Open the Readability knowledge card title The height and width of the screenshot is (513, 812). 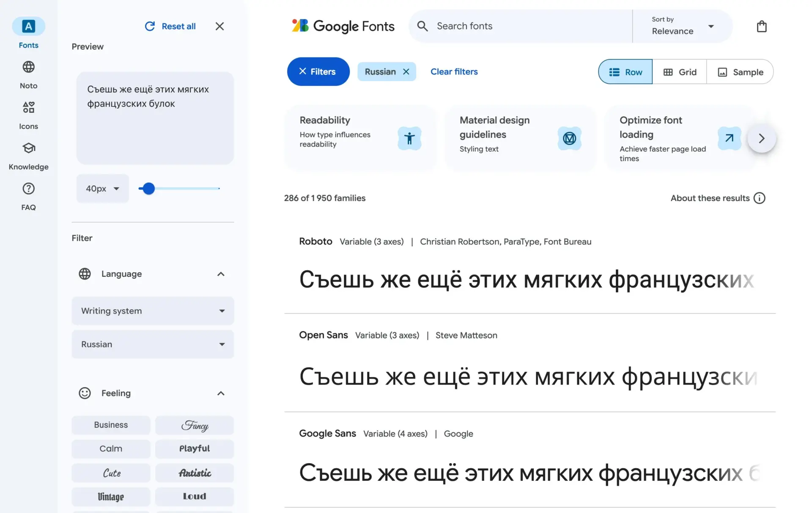tap(325, 120)
